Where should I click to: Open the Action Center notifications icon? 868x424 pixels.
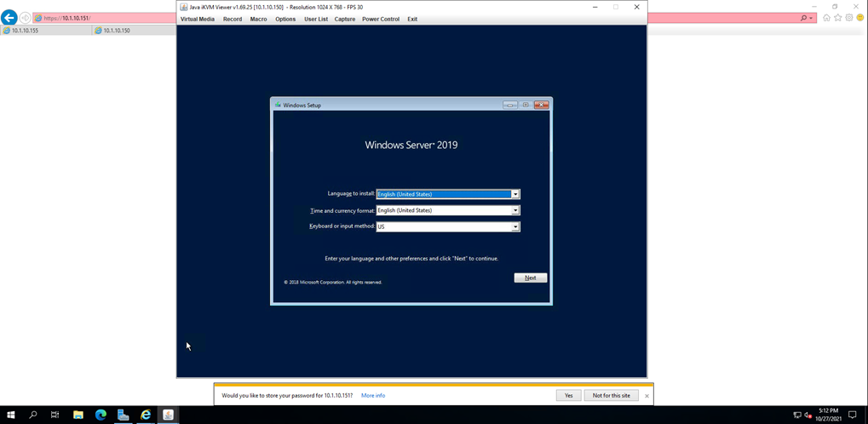853,415
